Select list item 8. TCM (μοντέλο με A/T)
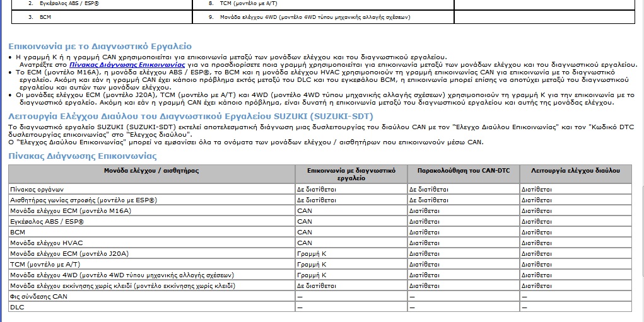Image resolution: width=644 pixels, height=322 pixels. (243, 3)
